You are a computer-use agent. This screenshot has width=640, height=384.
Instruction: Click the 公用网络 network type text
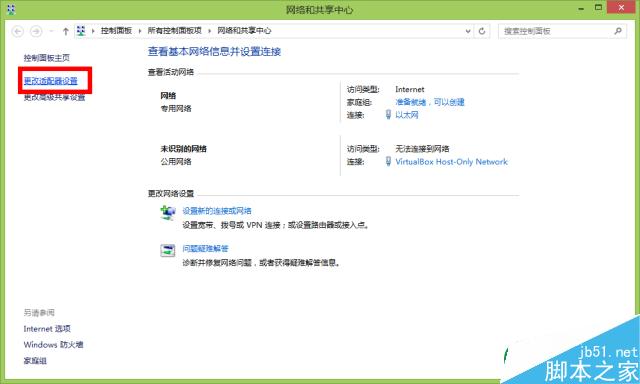click(x=176, y=162)
